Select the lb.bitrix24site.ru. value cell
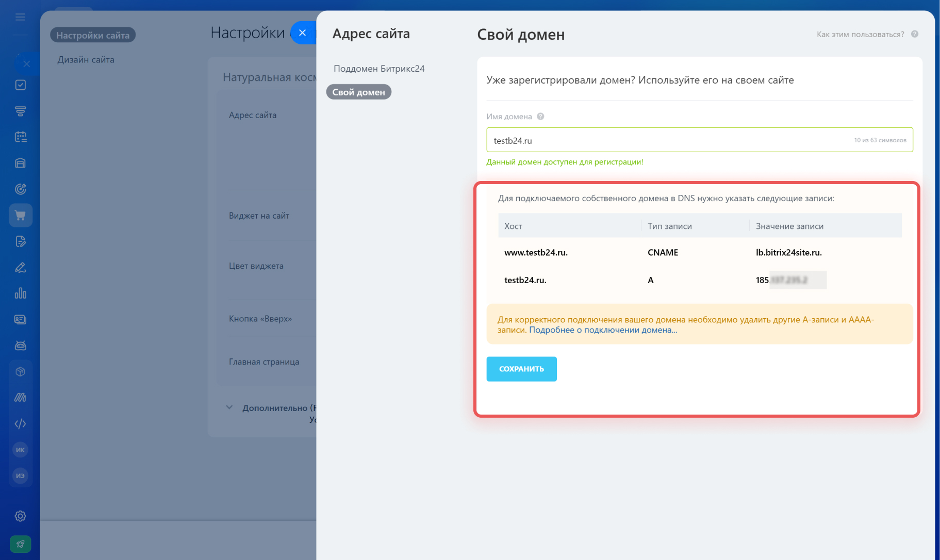The image size is (940, 560). tap(789, 253)
